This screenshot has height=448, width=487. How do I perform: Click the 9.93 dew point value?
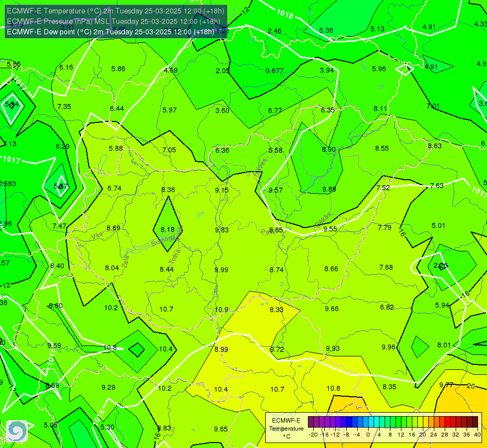[x=333, y=349]
